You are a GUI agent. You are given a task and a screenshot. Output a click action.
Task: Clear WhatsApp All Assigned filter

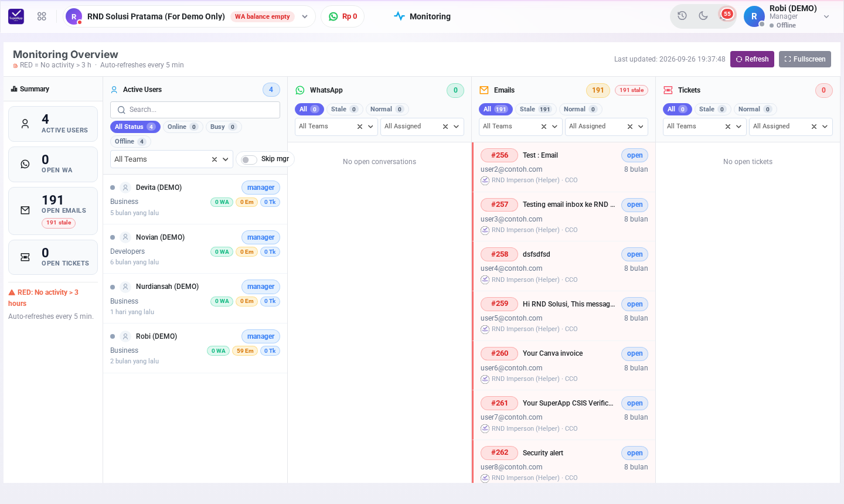445,127
